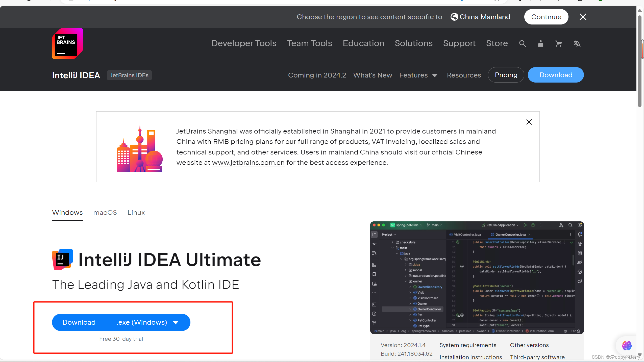The width and height of the screenshot is (644, 362).
Task: Click the China Mainland globe icon
Action: 454,17
